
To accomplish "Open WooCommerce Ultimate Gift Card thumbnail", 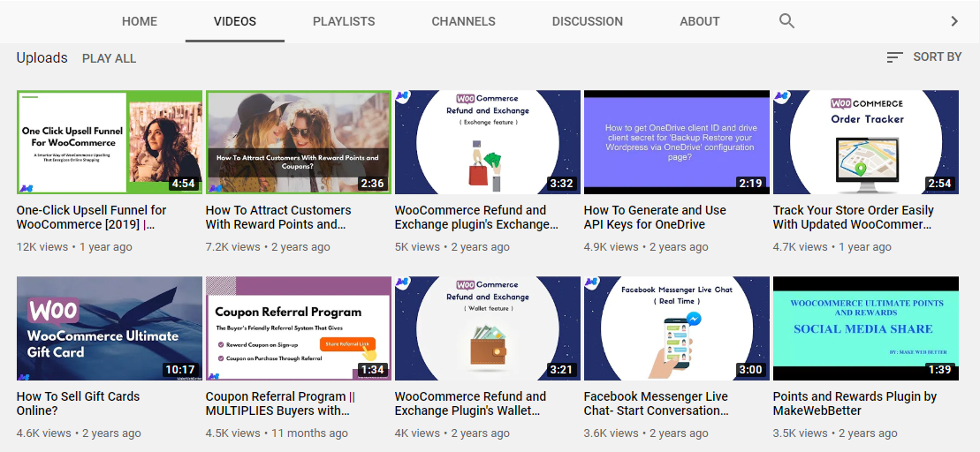I will [110, 328].
